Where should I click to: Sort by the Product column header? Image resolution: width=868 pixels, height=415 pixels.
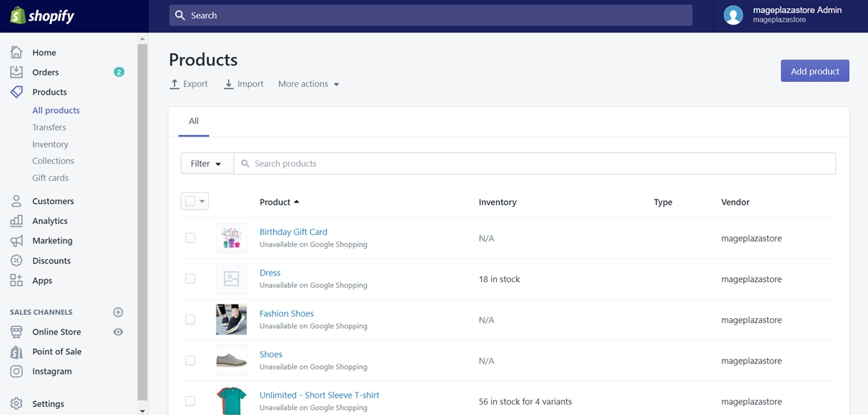[279, 202]
